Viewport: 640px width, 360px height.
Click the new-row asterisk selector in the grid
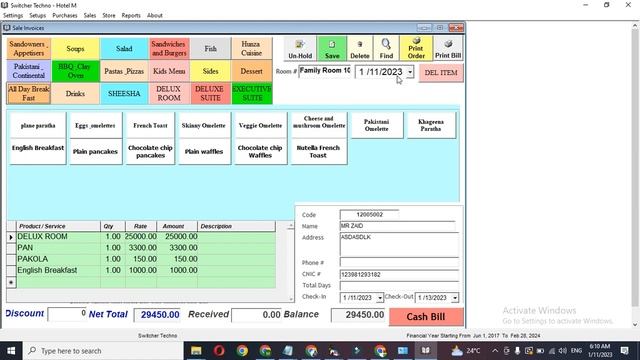pyautogui.click(x=11, y=282)
